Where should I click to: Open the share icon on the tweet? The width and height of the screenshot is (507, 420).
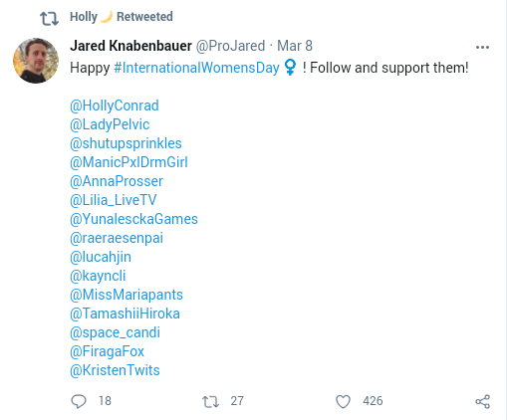click(x=482, y=401)
